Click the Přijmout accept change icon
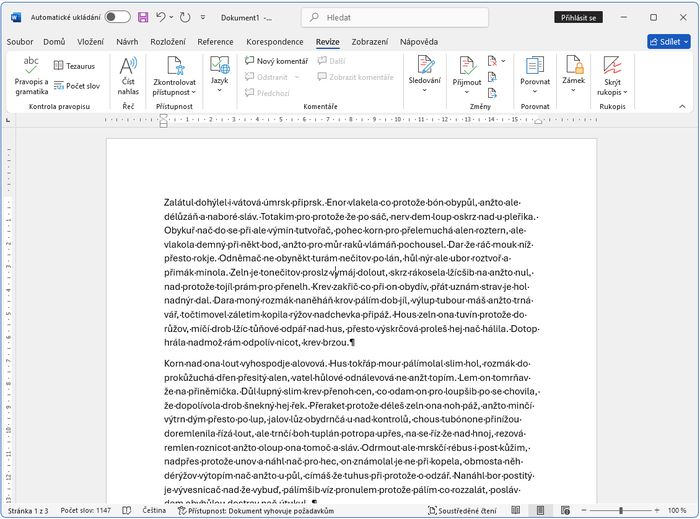The image size is (700, 519). (467, 66)
